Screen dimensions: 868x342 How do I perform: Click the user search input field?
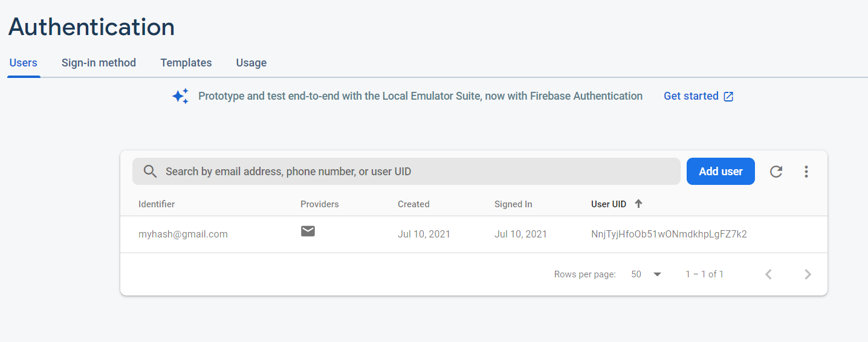click(x=417, y=172)
